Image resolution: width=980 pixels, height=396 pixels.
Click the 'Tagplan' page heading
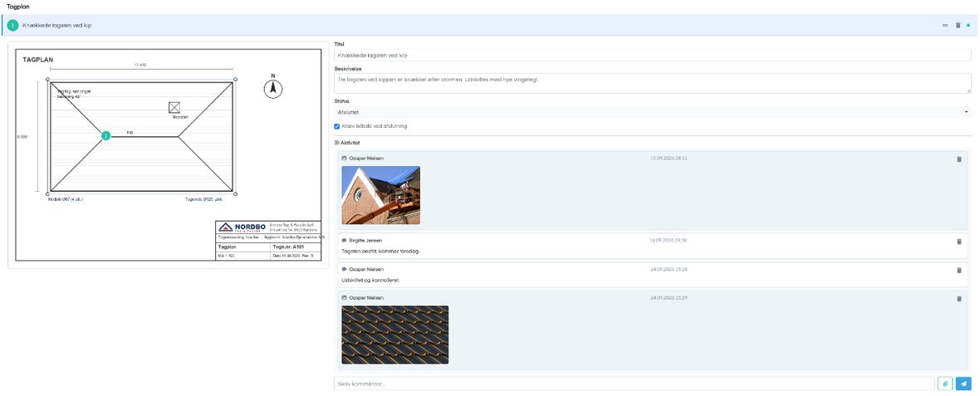point(17,7)
